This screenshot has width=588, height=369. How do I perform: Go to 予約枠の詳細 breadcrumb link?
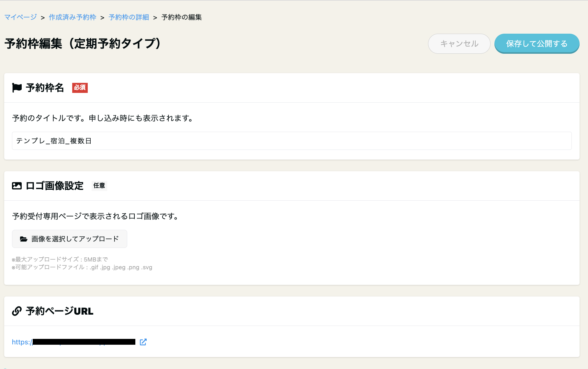pos(129,17)
